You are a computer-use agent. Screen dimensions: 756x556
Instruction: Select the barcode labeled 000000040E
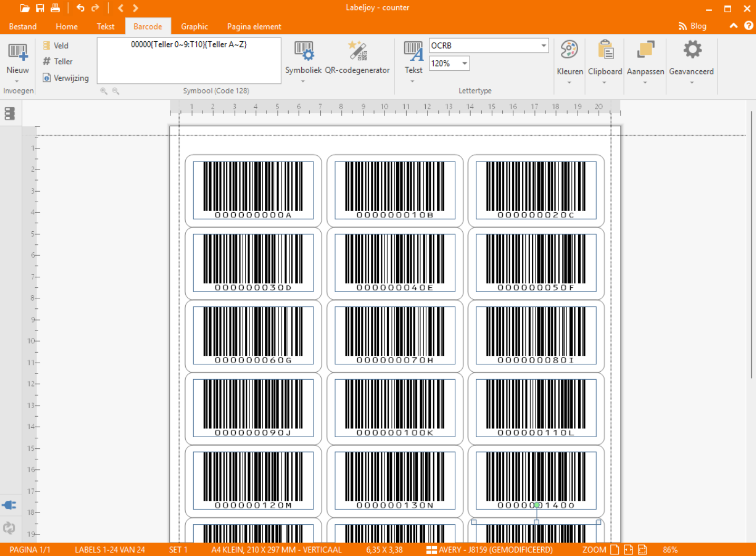(395, 262)
